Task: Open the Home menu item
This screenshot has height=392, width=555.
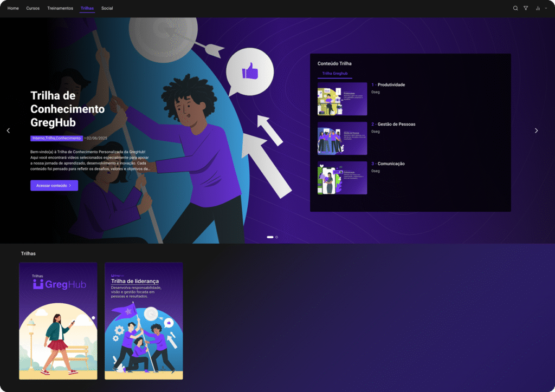Action: [x=13, y=8]
